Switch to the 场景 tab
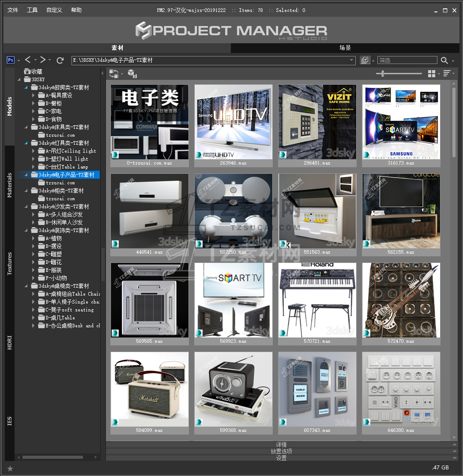Viewport: 463px width, 476px height. (x=345, y=48)
